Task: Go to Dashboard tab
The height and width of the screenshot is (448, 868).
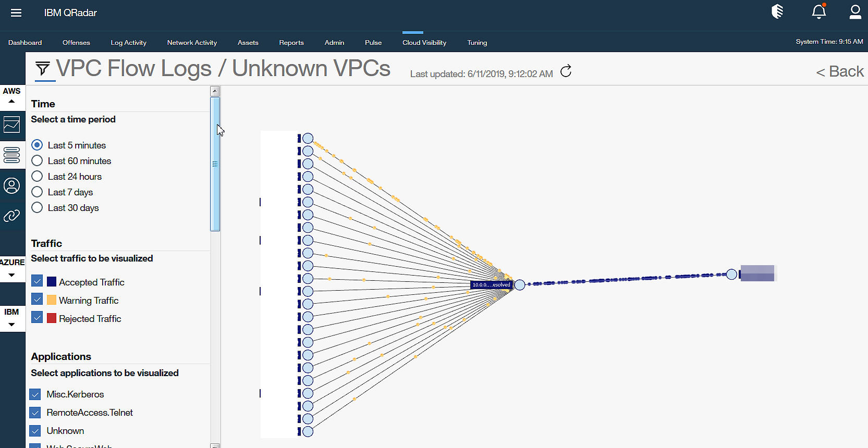Action: click(25, 43)
